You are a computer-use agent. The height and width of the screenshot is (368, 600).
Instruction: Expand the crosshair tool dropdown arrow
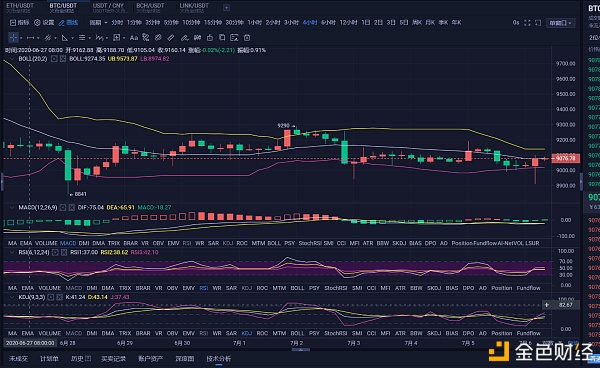pyautogui.click(x=21, y=38)
